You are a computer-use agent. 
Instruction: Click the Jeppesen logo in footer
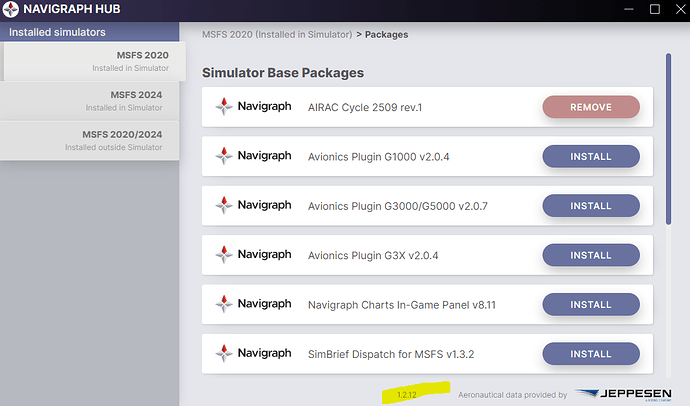pyautogui.click(x=623, y=394)
